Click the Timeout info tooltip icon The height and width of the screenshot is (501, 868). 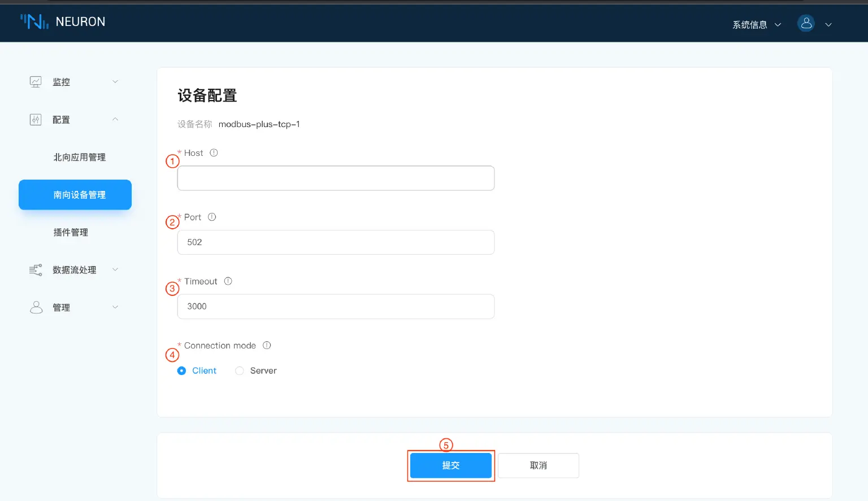pyautogui.click(x=228, y=281)
